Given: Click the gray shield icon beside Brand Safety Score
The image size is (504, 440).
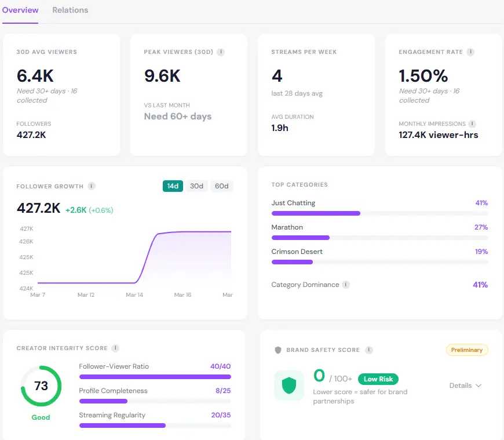Looking at the screenshot, I should pyautogui.click(x=278, y=350).
